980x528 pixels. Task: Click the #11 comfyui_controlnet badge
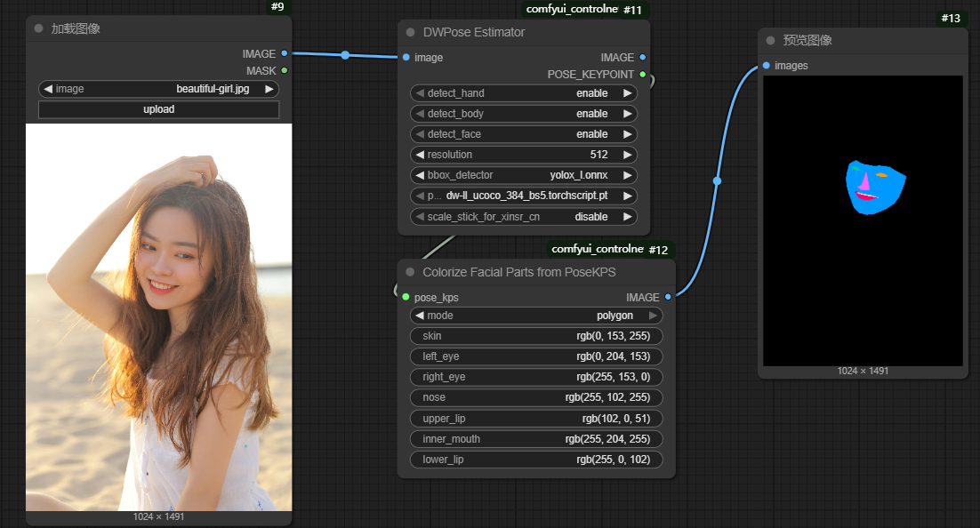coord(586,10)
